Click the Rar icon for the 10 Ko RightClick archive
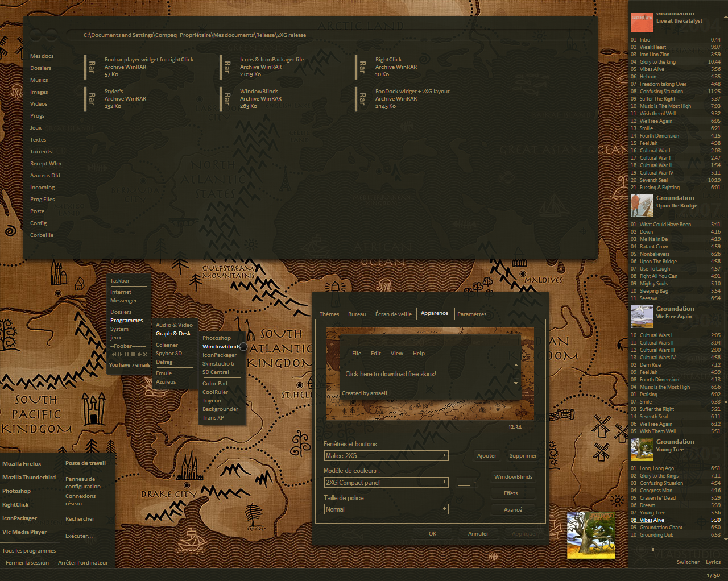This screenshot has height=581, width=728. coord(362,67)
